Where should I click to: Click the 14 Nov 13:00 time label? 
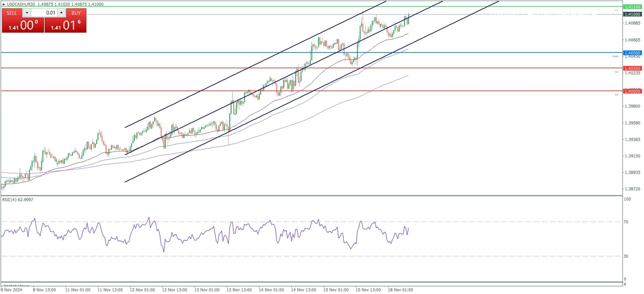(304, 290)
